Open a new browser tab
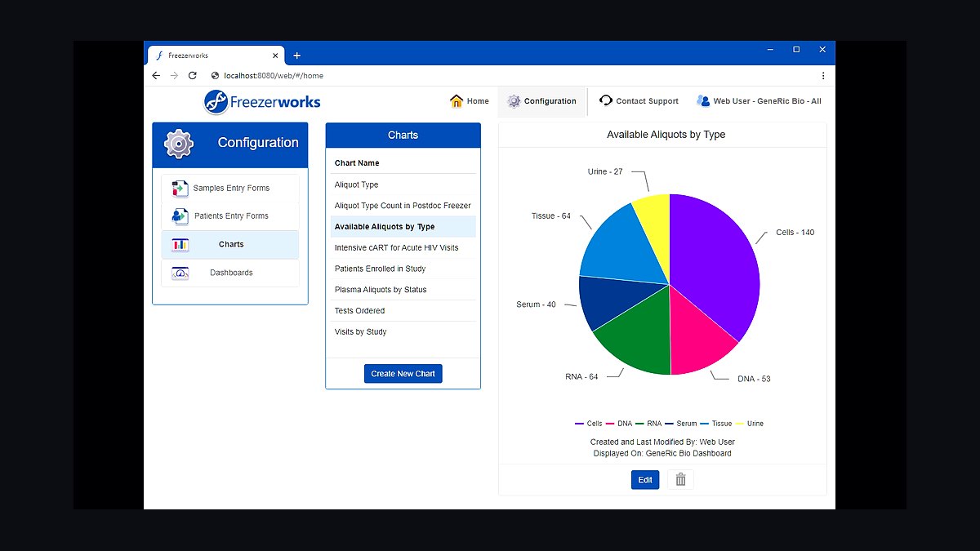This screenshot has width=980, height=551. coord(296,56)
